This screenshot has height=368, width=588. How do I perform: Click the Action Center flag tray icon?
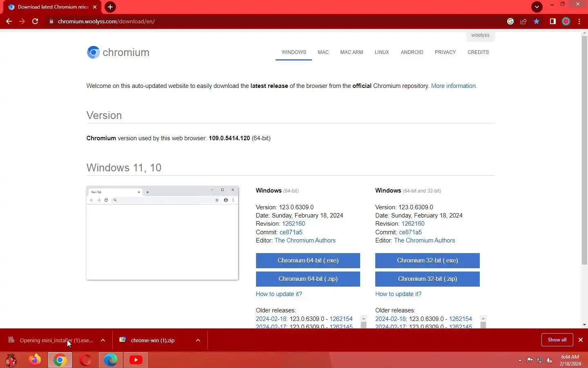pos(530,360)
